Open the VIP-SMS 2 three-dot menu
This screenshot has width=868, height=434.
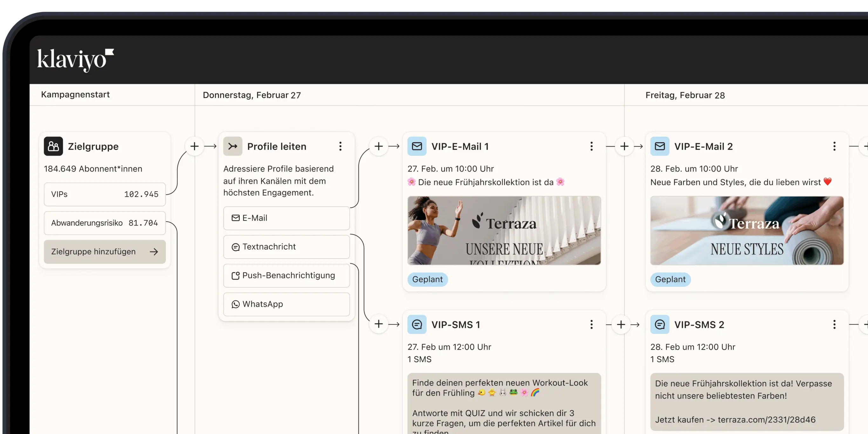click(x=834, y=324)
